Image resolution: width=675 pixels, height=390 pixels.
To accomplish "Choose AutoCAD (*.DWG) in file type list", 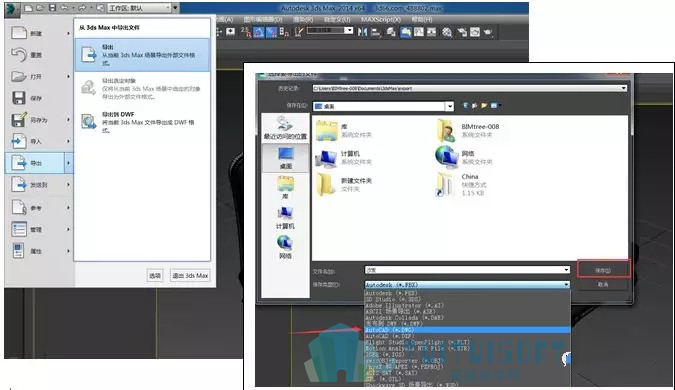I will click(468, 330).
